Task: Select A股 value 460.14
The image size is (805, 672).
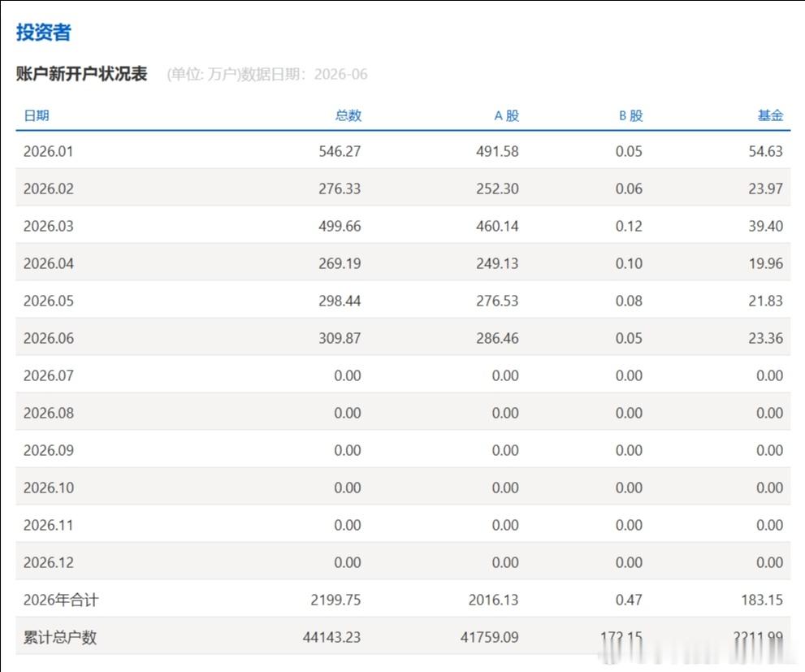Action: click(497, 227)
